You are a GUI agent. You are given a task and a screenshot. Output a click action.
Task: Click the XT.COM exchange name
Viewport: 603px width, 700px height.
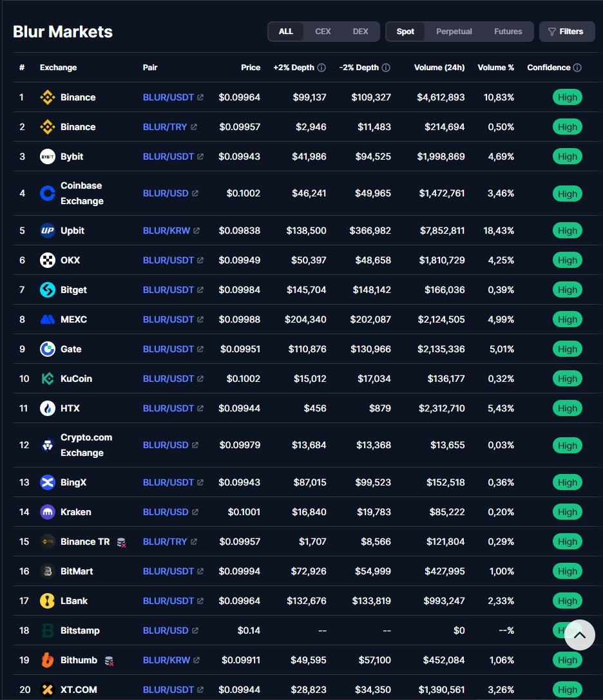79,690
